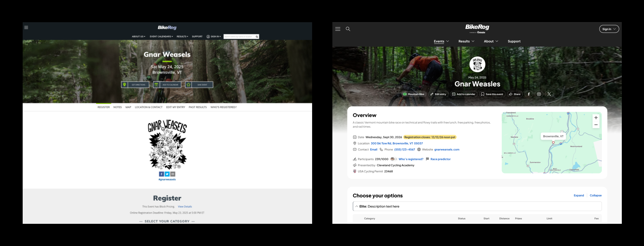Click the X social icon in hero
Viewport: 644px width, 246px height.
[549, 94]
